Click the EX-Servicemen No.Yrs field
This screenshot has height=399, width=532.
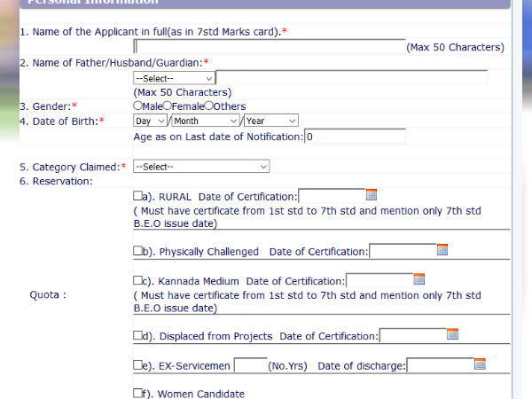point(250,365)
